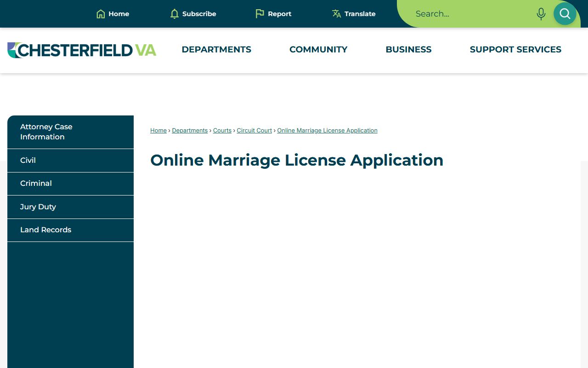The image size is (588, 368).
Task: Click the Home text in top bar
Action: 119,14
